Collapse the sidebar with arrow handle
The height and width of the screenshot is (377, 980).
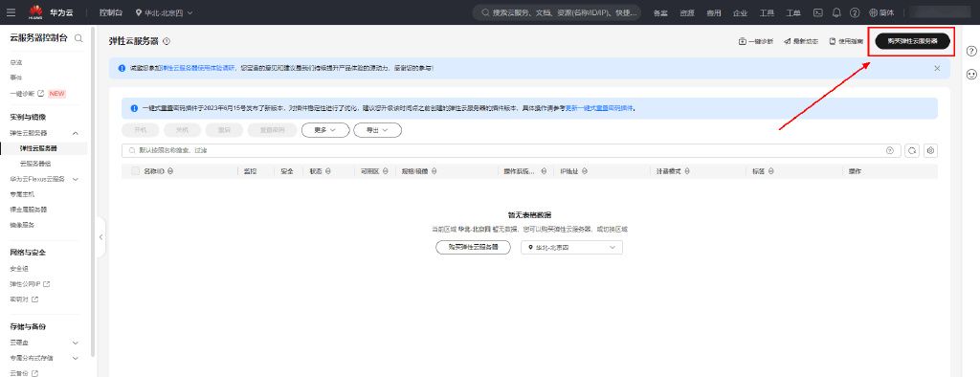[100, 237]
